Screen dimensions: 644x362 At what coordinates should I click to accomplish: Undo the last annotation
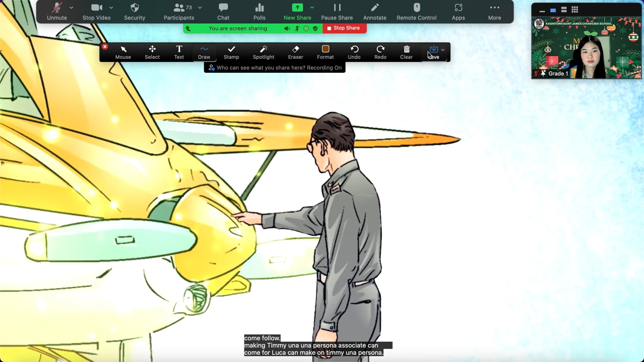coord(354,52)
